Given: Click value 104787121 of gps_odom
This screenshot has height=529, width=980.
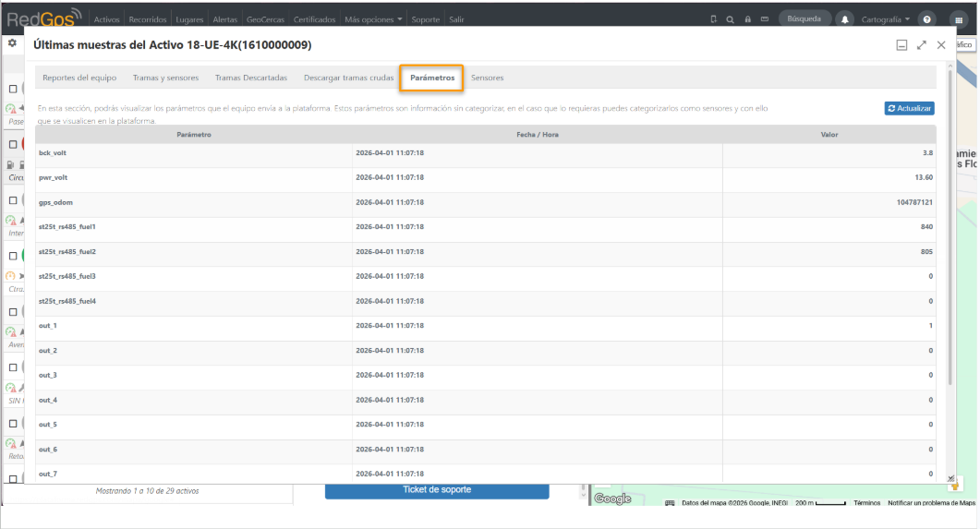Looking at the screenshot, I should tap(914, 202).
